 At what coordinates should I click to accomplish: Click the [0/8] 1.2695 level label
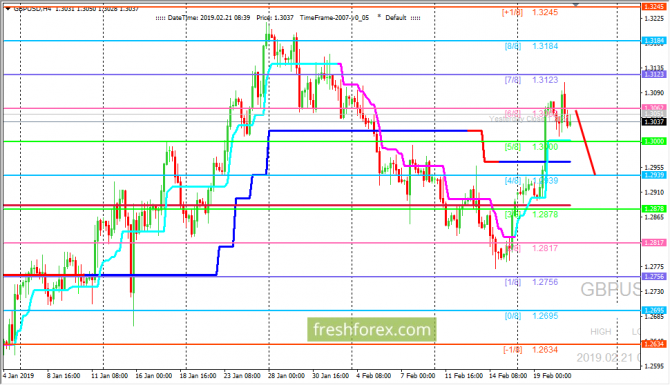click(531, 316)
